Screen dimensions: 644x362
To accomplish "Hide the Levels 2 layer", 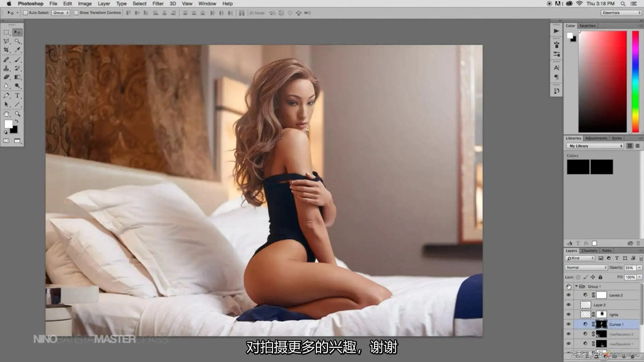I will 569,295.
